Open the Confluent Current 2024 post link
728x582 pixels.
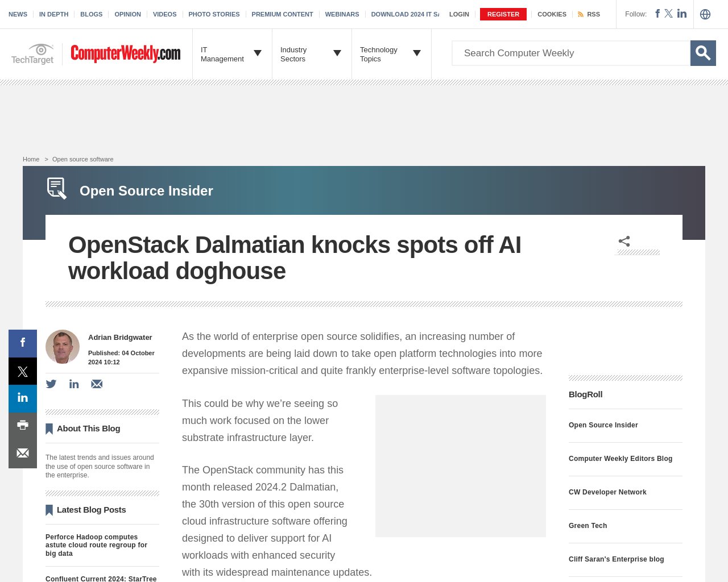(101, 578)
